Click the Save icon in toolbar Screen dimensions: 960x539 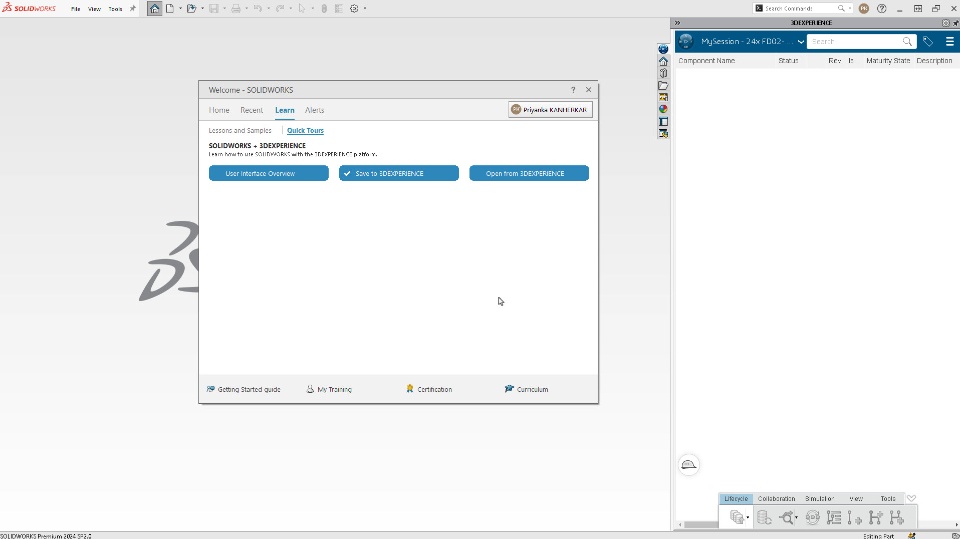pyautogui.click(x=214, y=9)
